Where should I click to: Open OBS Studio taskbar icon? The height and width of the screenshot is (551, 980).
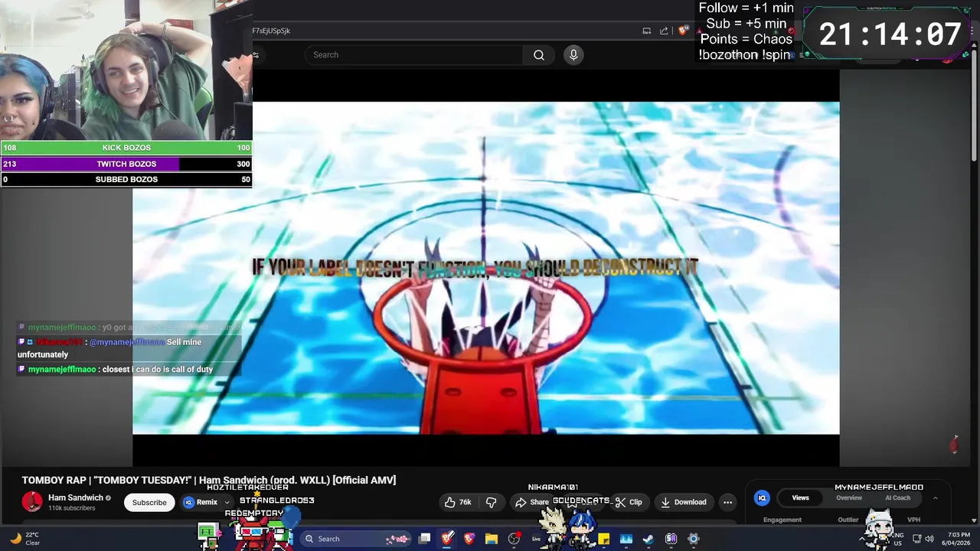tap(514, 539)
